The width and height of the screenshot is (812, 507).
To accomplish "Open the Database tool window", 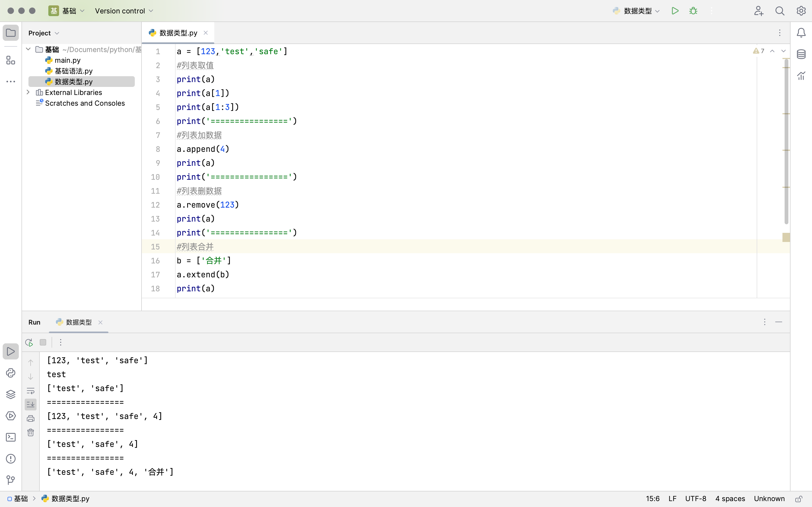I will [801, 54].
